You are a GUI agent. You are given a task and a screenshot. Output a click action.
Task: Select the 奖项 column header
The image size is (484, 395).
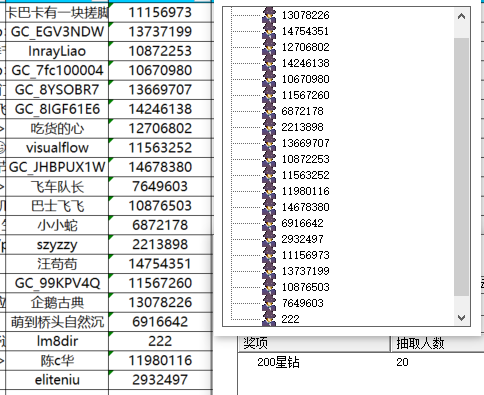[x=314, y=343]
